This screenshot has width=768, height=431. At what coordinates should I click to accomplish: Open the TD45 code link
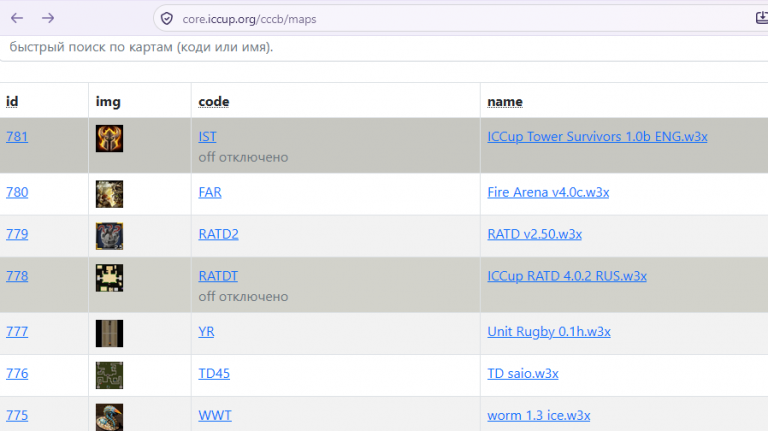[x=214, y=374]
